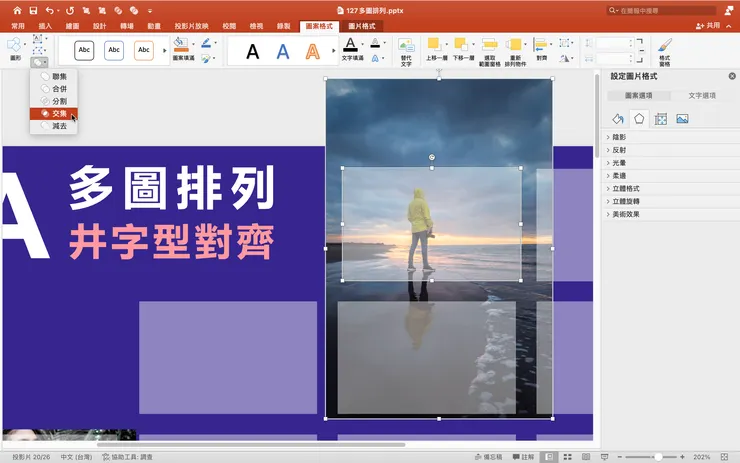Open the 圖形 insert shapes icon
The image size is (740, 463).
click(x=15, y=45)
